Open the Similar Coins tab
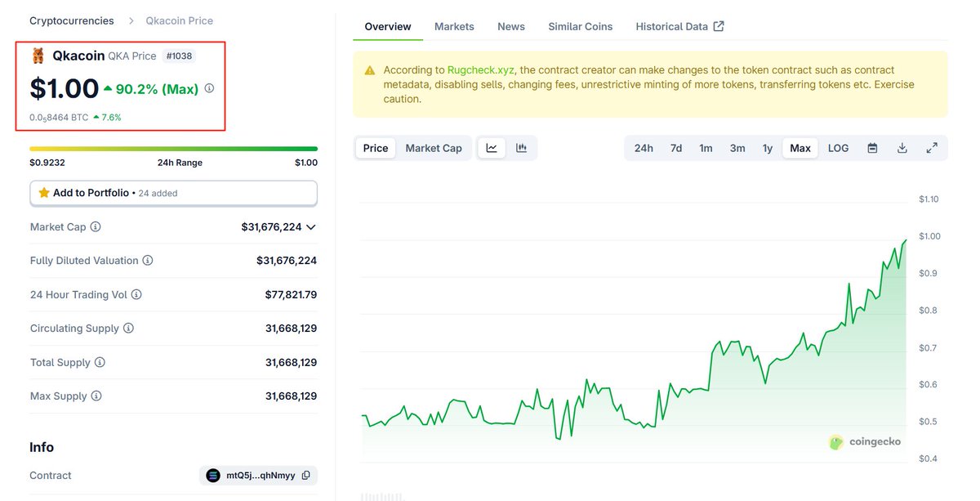This screenshot has height=501, width=980. (x=581, y=26)
